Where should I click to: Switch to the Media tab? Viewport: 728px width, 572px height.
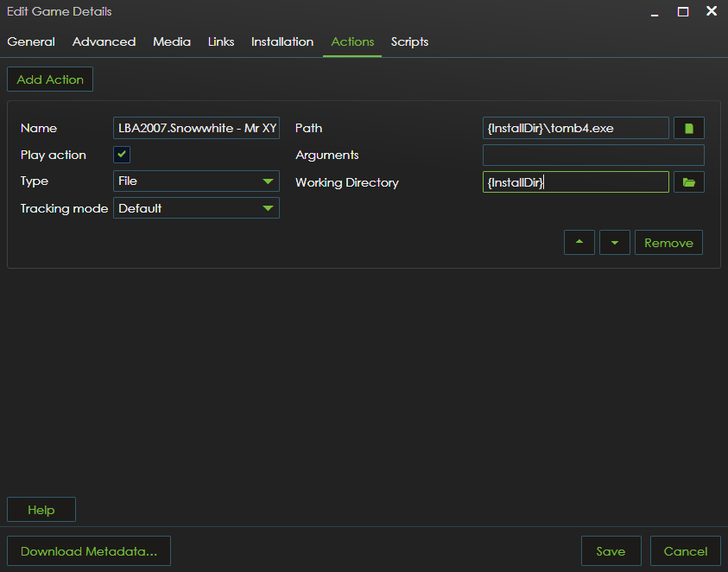click(x=171, y=41)
